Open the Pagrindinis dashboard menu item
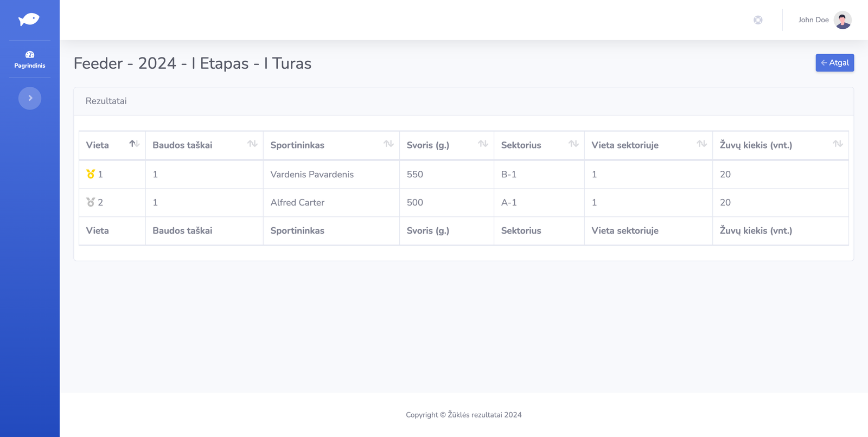 pyautogui.click(x=30, y=59)
